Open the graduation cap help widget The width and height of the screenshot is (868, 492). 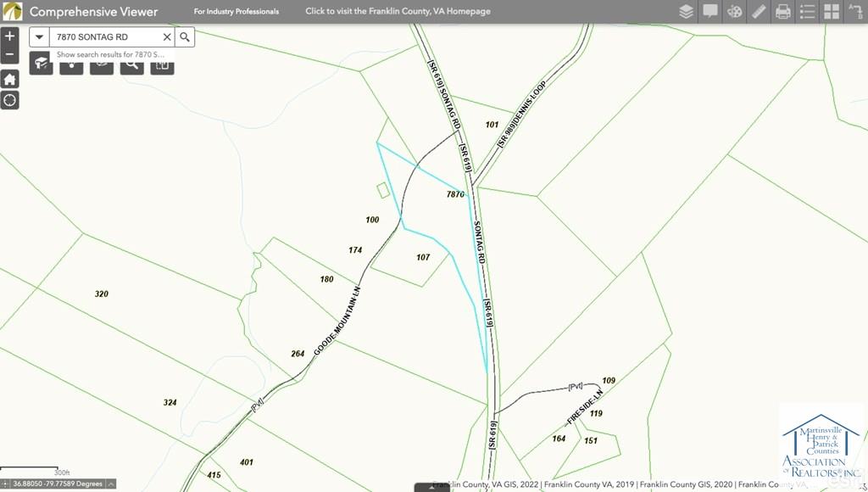(41, 64)
